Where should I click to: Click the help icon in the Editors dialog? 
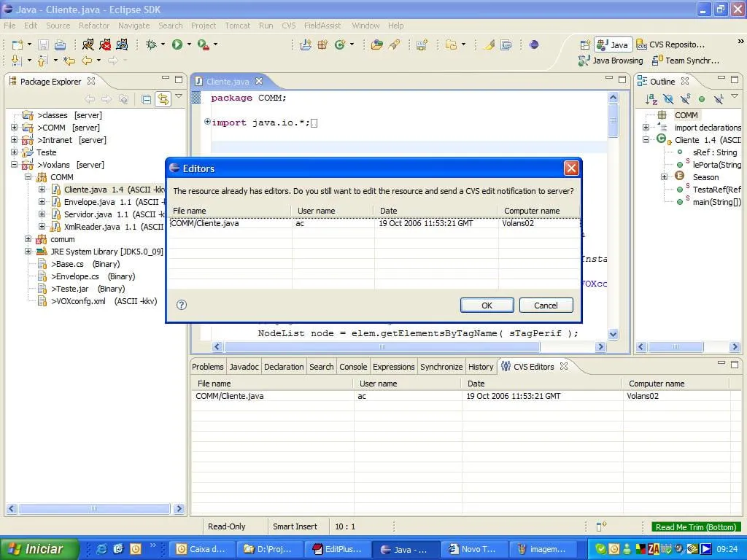pos(182,305)
